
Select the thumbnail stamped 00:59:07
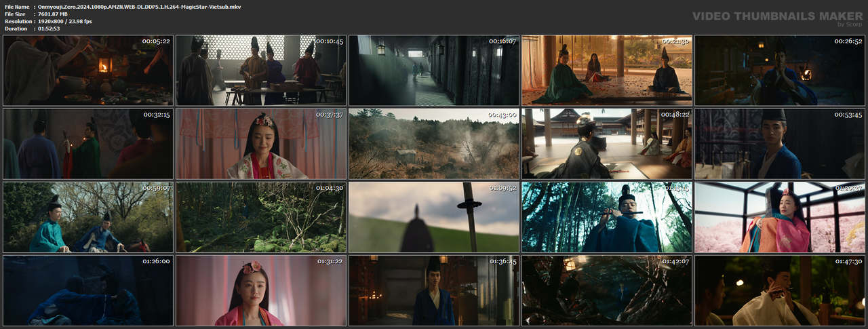click(x=88, y=217)
